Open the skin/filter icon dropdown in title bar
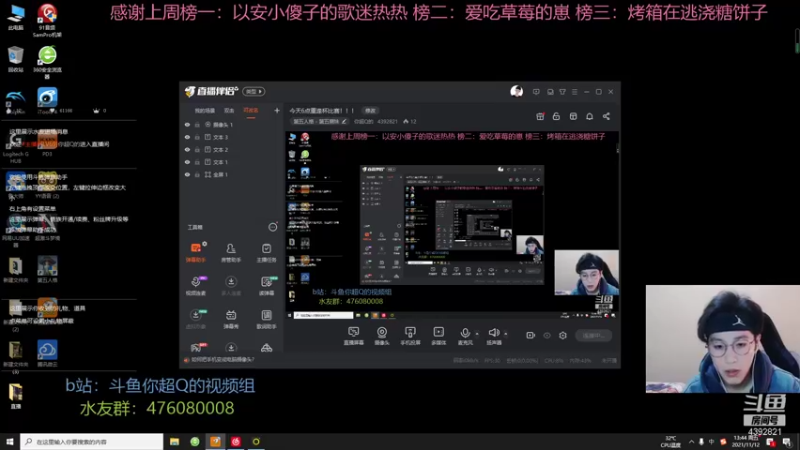Image resolution: width=800 pixels, height=450 pixels. [562, 92]
